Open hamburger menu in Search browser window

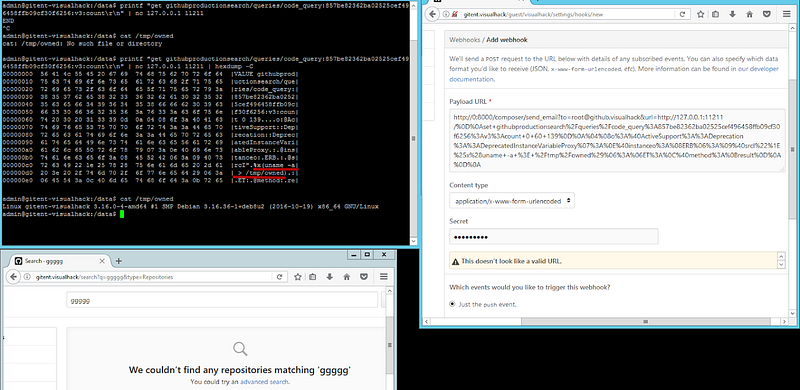[384, 277]
